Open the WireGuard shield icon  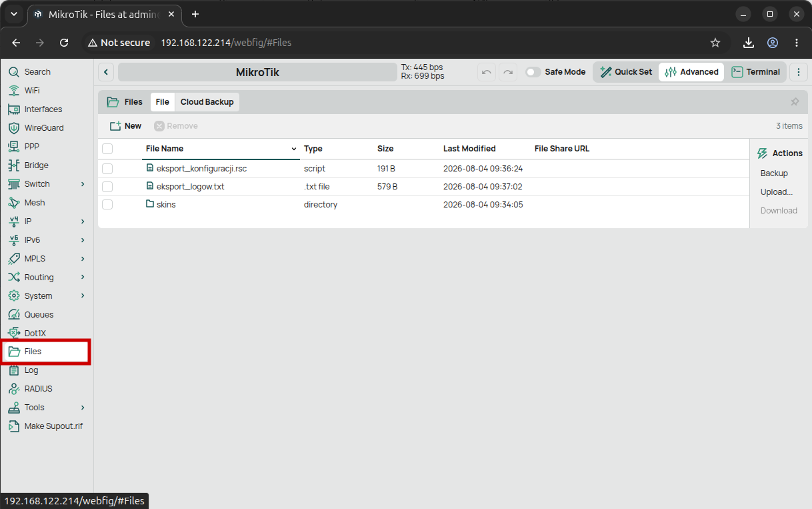13,128
